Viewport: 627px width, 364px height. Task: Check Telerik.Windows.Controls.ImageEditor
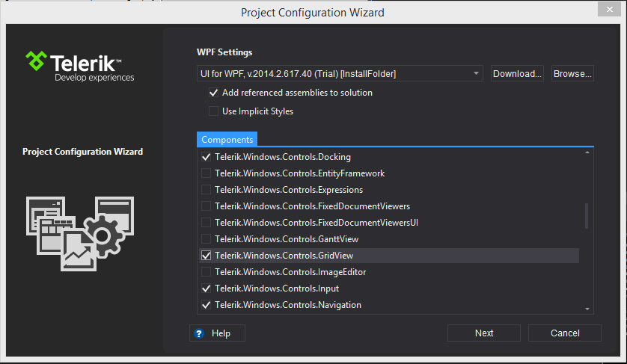coord(207,272)
